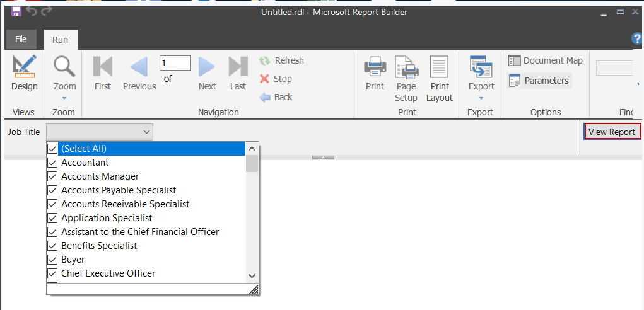Uncheck the Application Specialist checkbox
Viewport: 644px width, 310px height.
point(52,218)
